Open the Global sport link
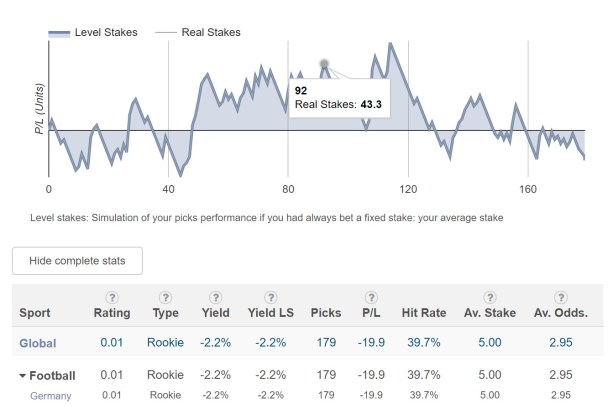The height and width of the screenshot is (414, 613). [37, 343]
